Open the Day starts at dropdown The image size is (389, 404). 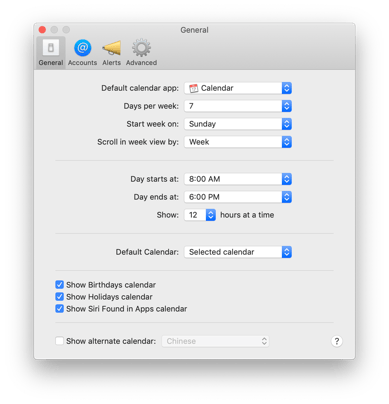238,179
